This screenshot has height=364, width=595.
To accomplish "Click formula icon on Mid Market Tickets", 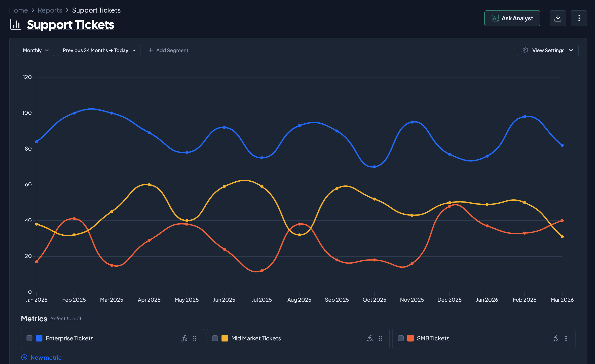I will 370,338.
